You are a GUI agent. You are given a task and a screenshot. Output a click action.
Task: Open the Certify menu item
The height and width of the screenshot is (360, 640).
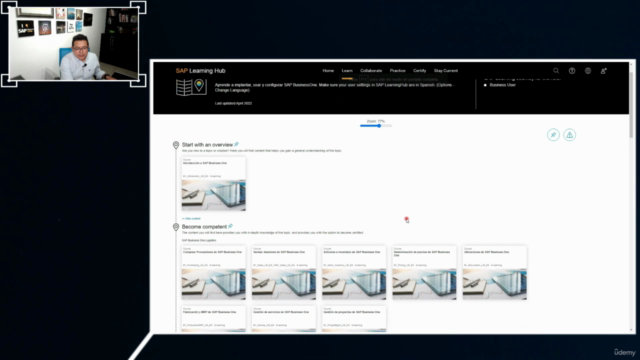[x=420, y=71]
